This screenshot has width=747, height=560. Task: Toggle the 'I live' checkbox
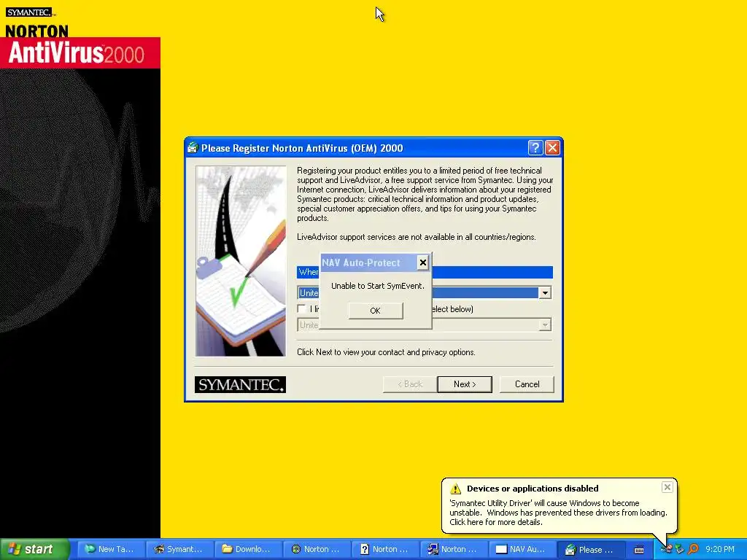click(x=301, y=308)
